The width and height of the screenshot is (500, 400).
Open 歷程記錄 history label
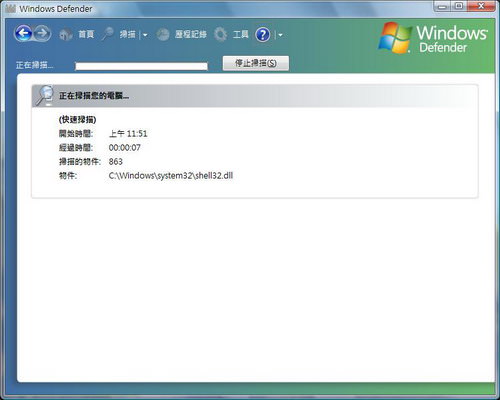click(191, 34)
